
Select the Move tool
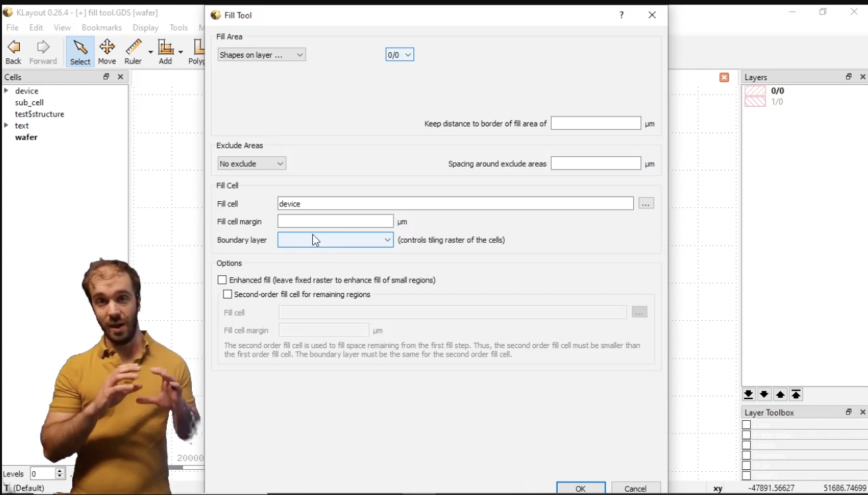coord(107,52)
